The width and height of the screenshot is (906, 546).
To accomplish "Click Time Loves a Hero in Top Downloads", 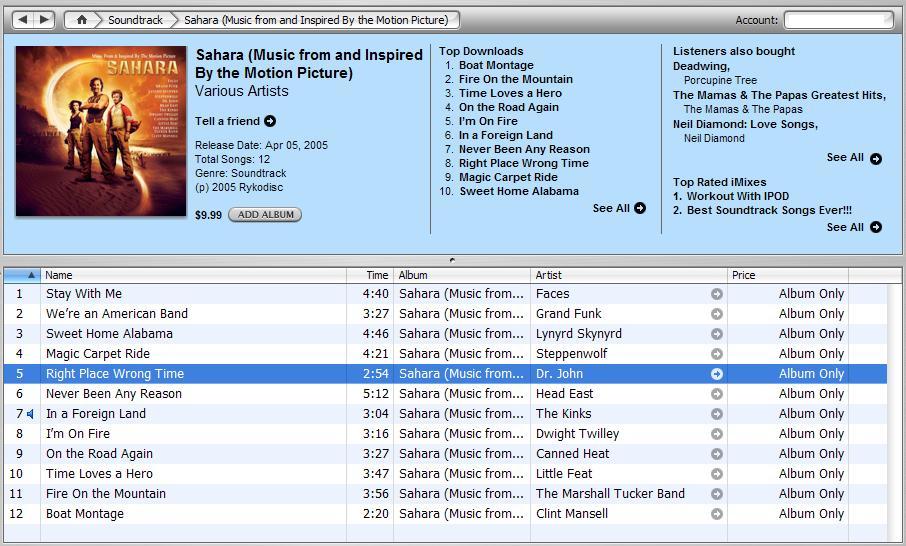I will point(510,93).
